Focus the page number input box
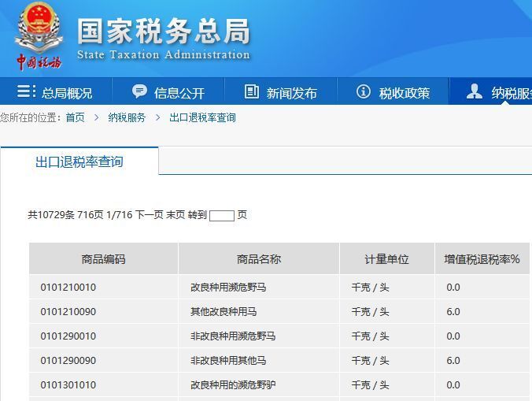The width and height of the screenshot is (532, 401). (222, 216)
